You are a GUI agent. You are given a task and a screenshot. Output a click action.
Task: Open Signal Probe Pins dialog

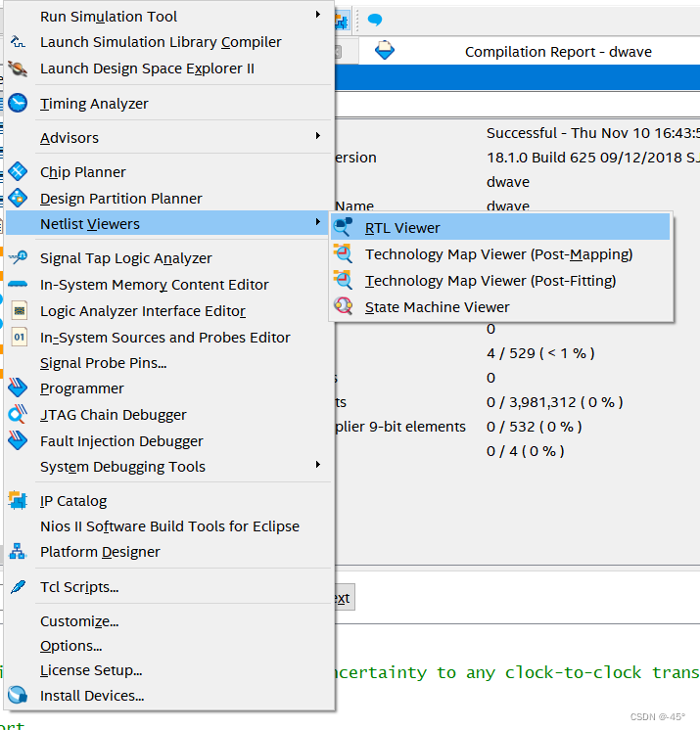(x=167, y=363)
